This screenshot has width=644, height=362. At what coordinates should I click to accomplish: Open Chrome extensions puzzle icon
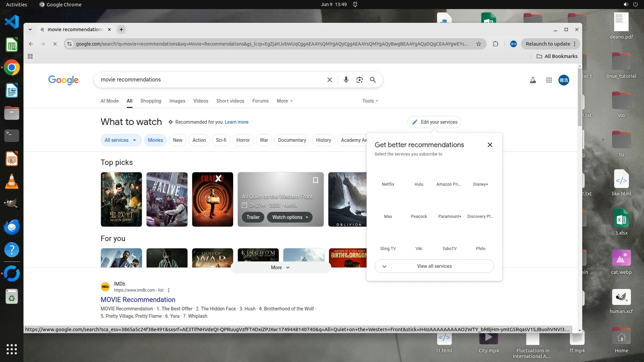pos(495,44)
